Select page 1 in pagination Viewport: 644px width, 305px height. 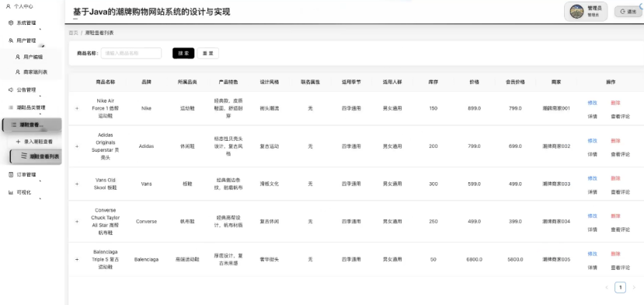tap(620, 287)
